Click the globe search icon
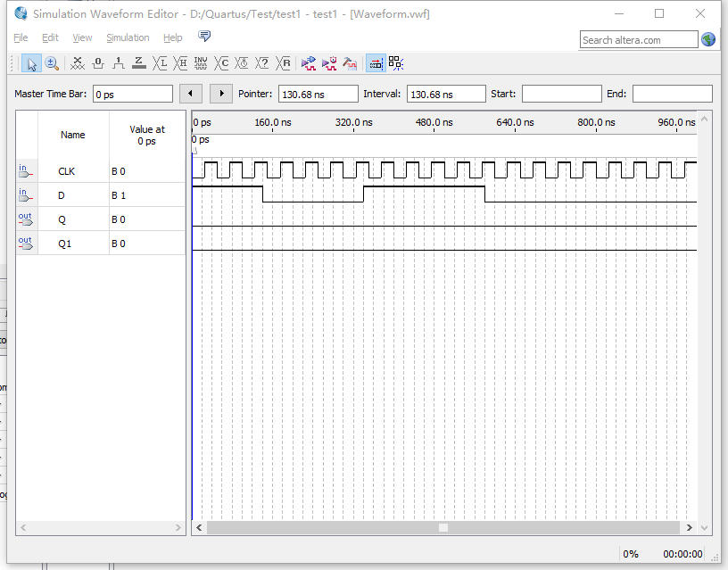The image size is (728, 570). [x=708, y=40]
